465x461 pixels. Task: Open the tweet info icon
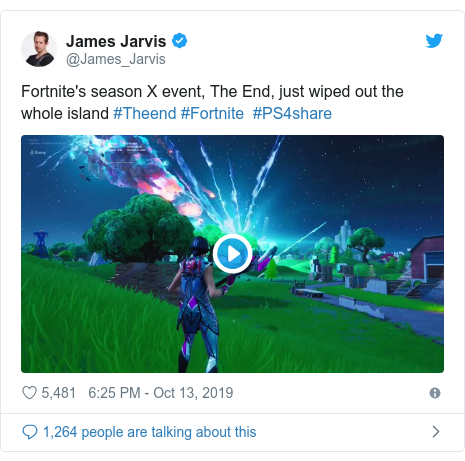tap(435, 393)
